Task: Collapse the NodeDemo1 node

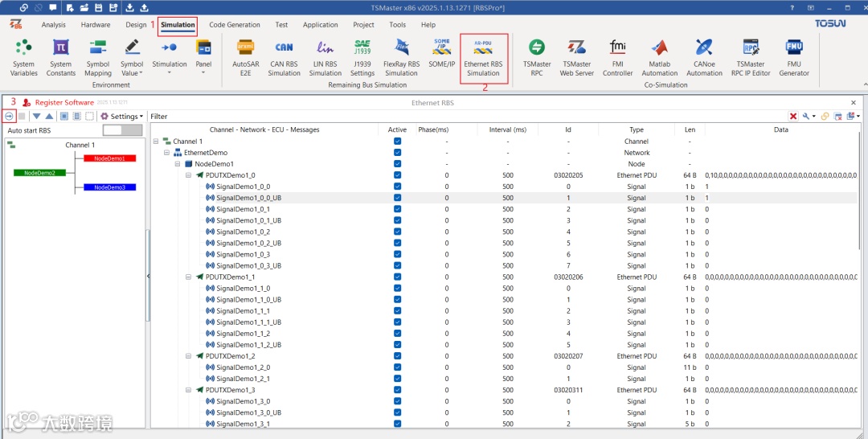Action: point(178,164)
